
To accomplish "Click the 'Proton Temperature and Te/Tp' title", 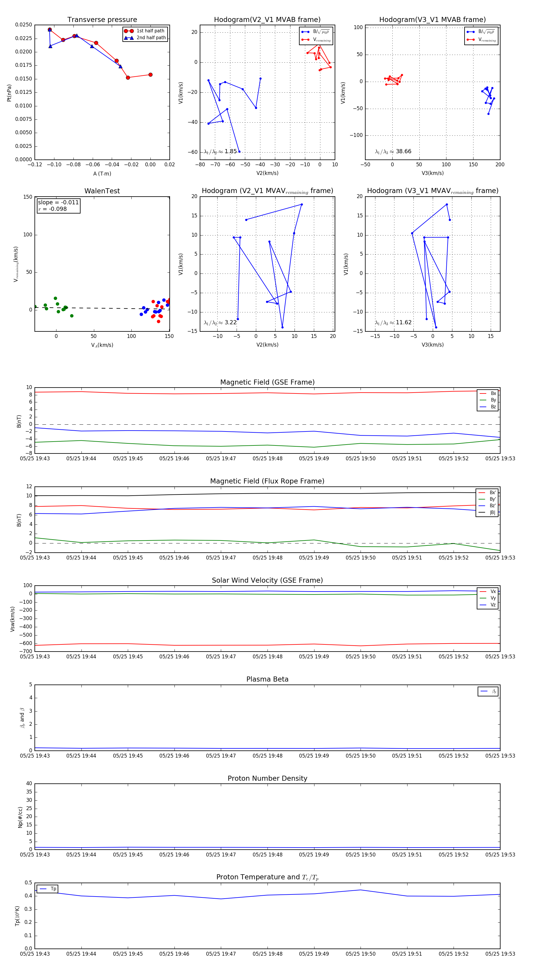I will (267, 877).
